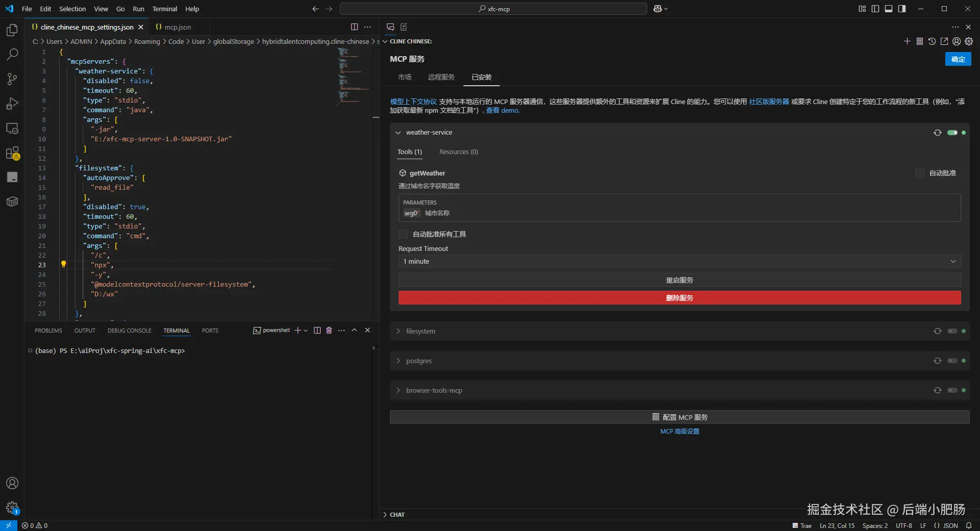The height and width of the screenshot is (531, 980).
Task: Open editor More Actions ellipsis
Action: tap(367, 27)
